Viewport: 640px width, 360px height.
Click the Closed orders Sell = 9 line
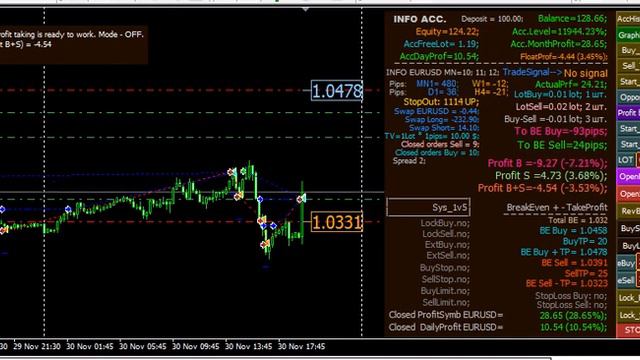[440, 144]
